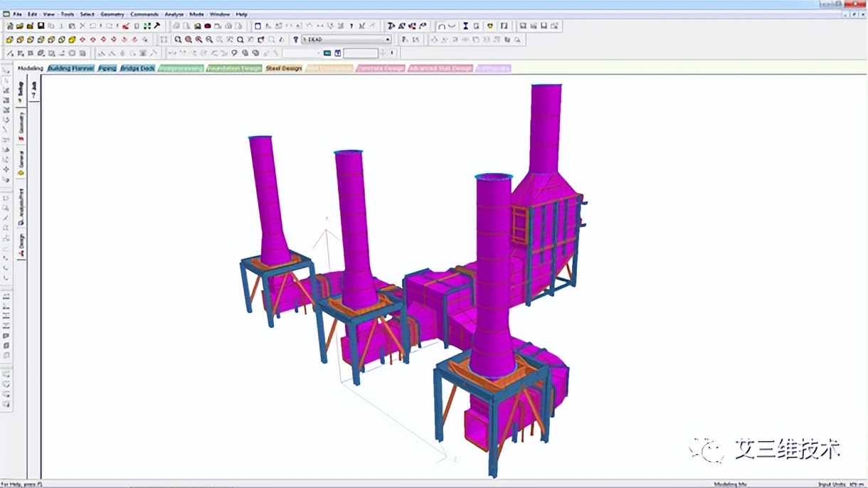This screenshot has width=868, height=488.
Task: Select the first magnifier zoom icon
Action: coord(178,40)
